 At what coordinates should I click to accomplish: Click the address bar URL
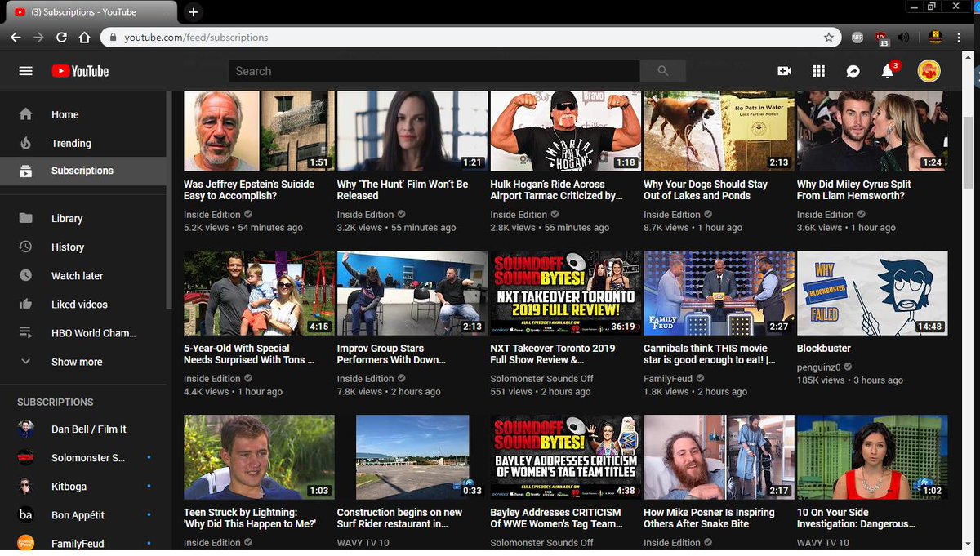click(196, 38)
